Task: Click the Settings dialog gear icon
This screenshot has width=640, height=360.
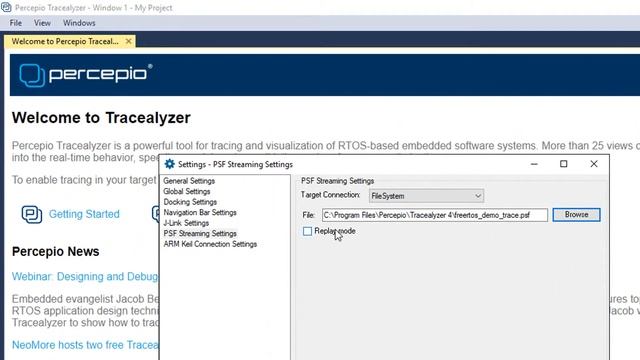Action: (x=169, y=164)
